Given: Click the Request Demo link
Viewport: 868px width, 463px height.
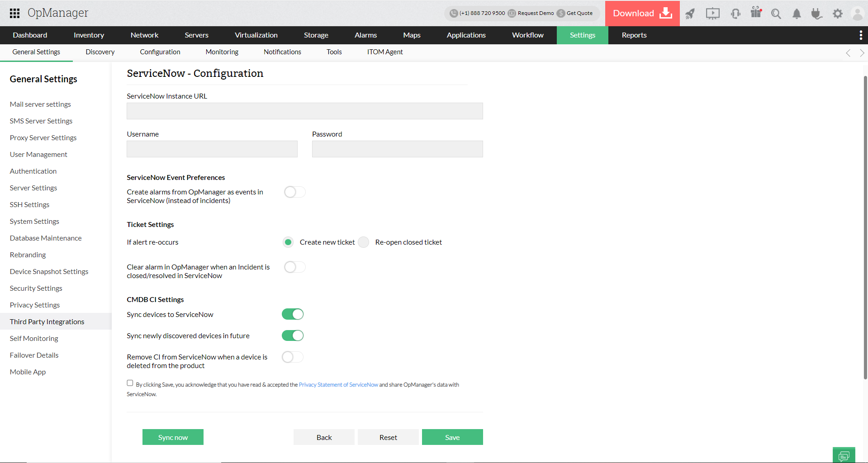Looking at the screenshot, I should (536, 13).
